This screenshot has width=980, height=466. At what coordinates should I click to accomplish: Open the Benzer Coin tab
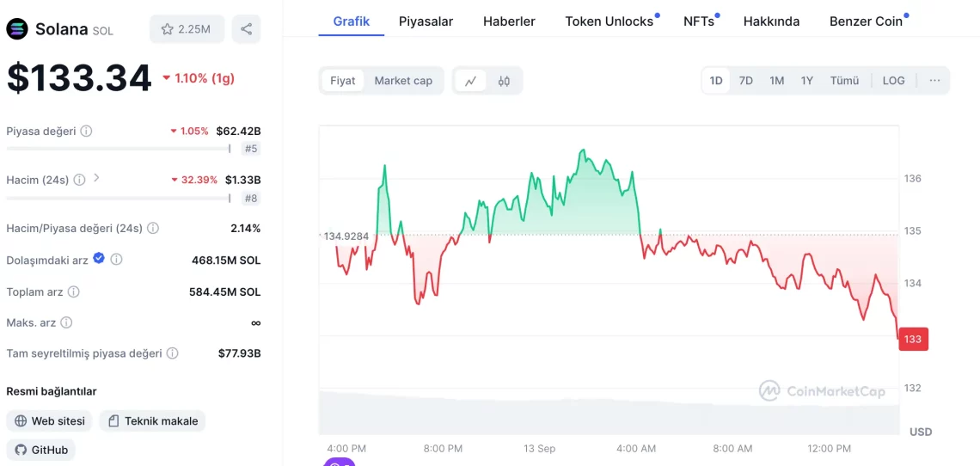pos(866,21)
